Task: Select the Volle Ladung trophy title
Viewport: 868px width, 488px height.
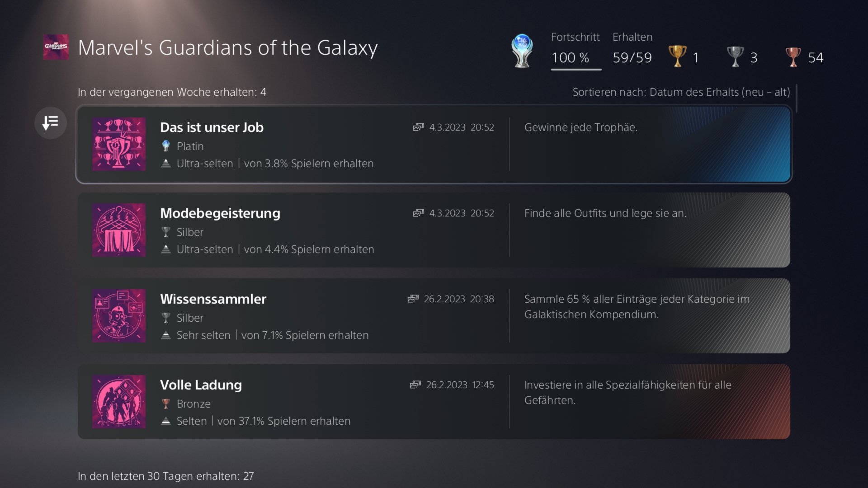Action: [201, 385]
